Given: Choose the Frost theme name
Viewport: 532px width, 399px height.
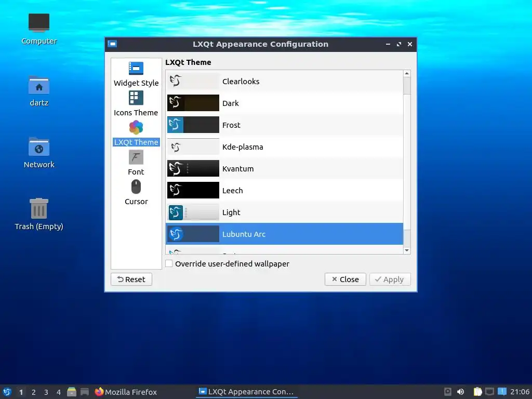Looking at the screenshot, I should click(231, 125).
